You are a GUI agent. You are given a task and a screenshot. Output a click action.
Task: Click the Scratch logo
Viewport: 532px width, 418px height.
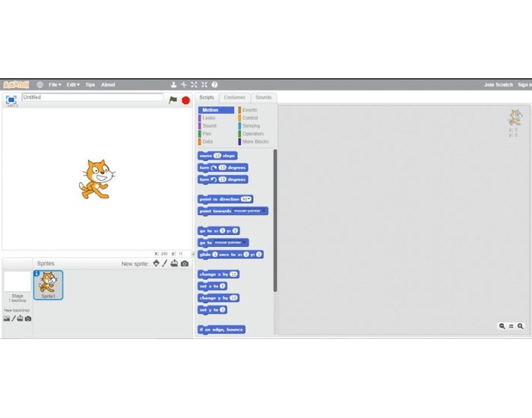click(16, 84)
